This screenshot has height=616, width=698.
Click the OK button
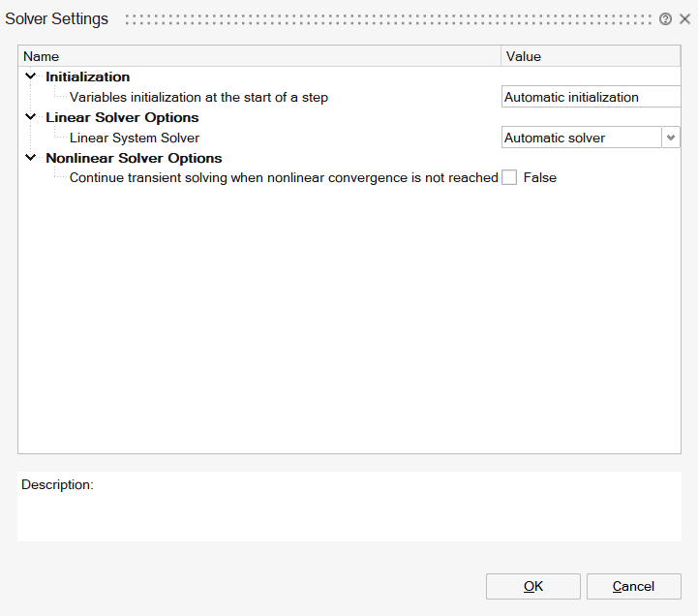[532, 586]
